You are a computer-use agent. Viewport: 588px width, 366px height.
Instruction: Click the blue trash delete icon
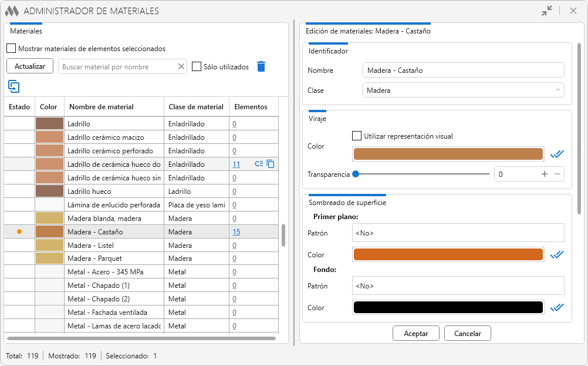(x=261, y=66)
